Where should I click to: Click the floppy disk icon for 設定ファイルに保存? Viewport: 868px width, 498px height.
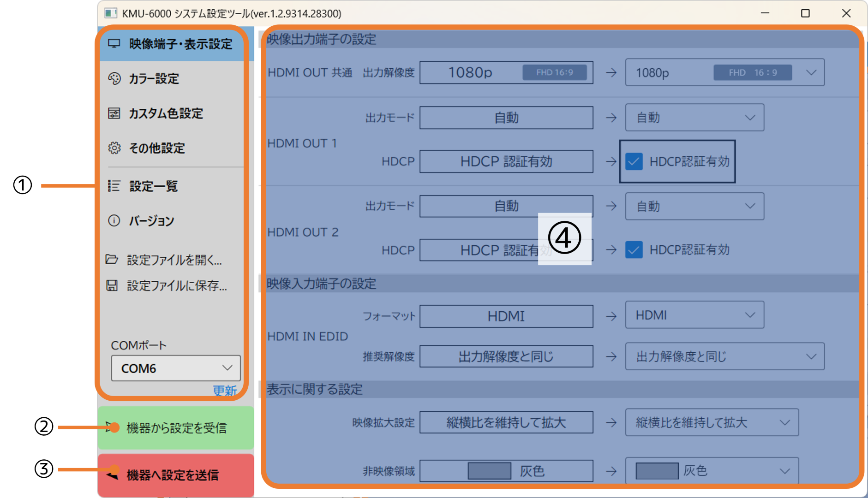click(112, 285)
